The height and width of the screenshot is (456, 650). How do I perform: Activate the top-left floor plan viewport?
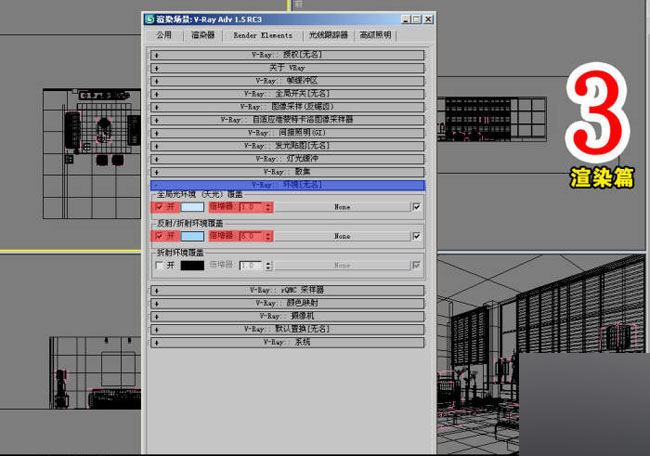pos(70,124)
